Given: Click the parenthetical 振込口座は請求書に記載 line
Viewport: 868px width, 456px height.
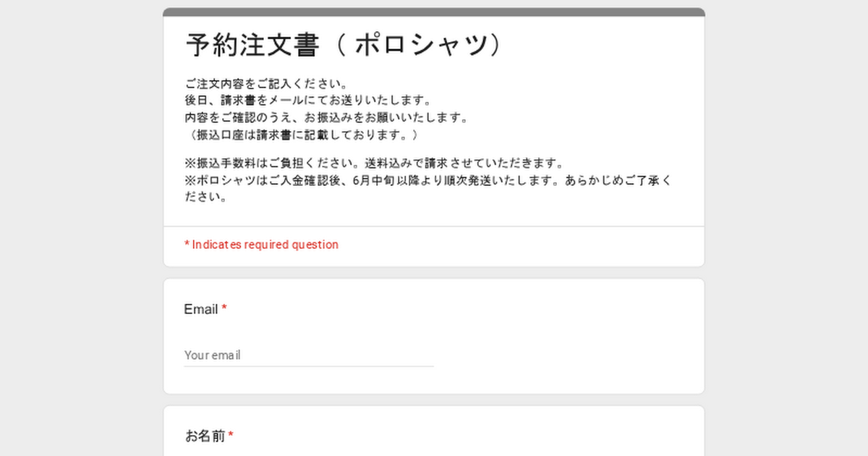Looking at the screenshot, I should coord(303,135).
